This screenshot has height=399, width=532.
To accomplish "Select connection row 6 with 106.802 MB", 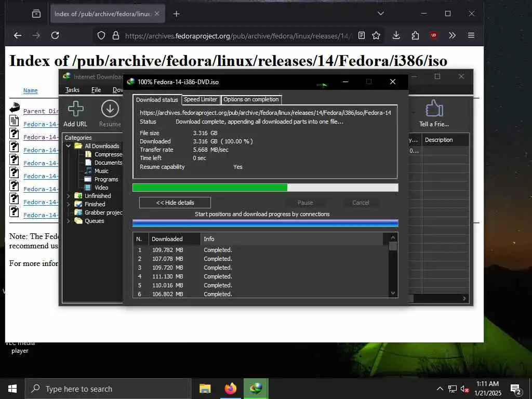I will tap(261, 294).
